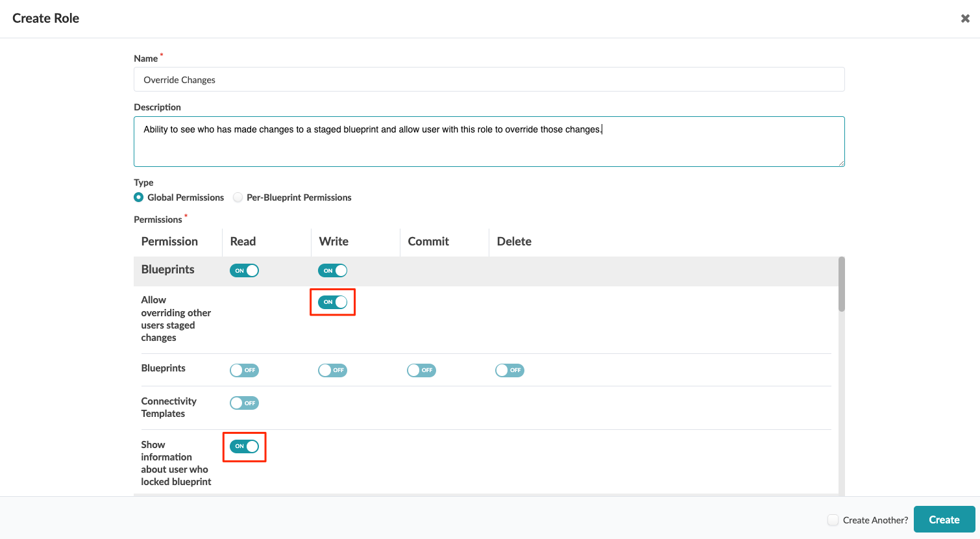This screenshot has width=980, height=539.
Task: Enable Write for Blueprints permission row
Action: pyautogui.click(x=332, y=370)
